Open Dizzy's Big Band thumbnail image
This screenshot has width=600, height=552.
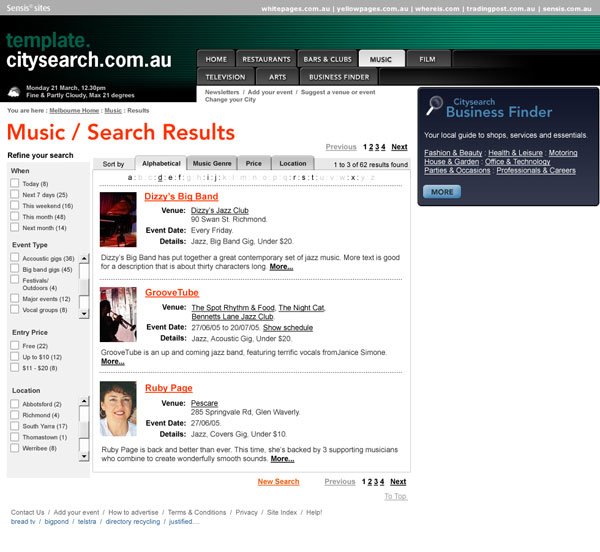(118, 220)
